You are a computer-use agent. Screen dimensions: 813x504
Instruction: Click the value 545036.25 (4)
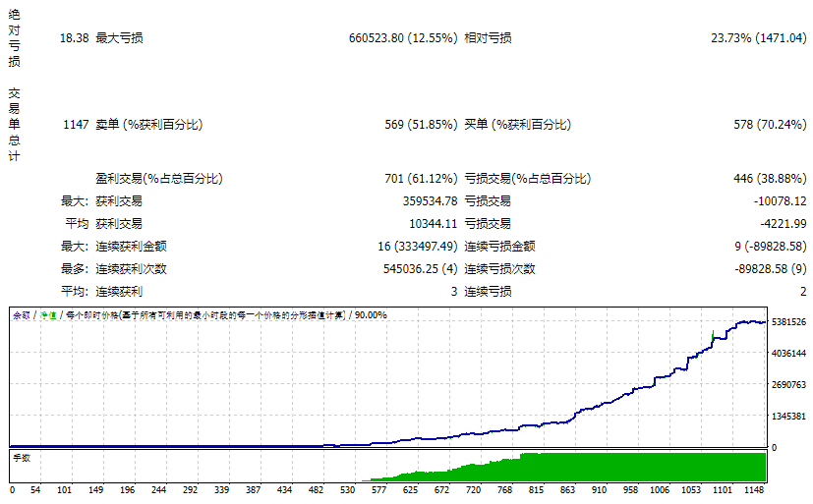pyautogui.click(x=421, y=269)
